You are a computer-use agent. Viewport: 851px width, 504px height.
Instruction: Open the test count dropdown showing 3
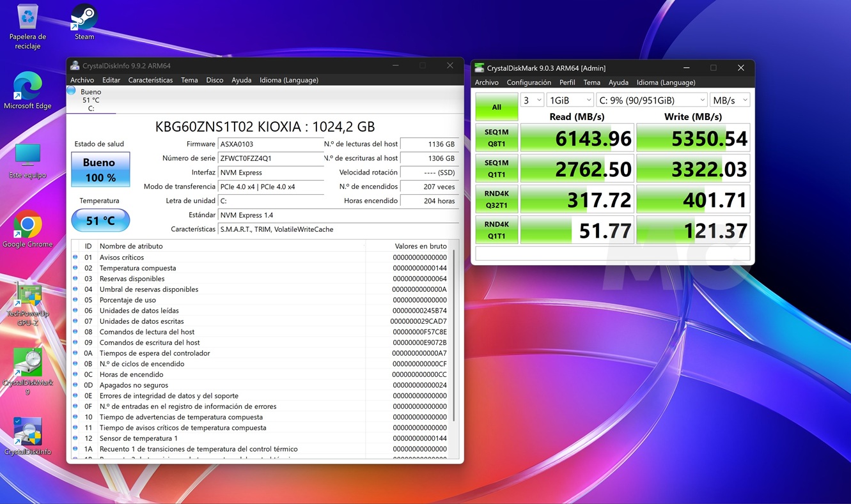[532, 100]
